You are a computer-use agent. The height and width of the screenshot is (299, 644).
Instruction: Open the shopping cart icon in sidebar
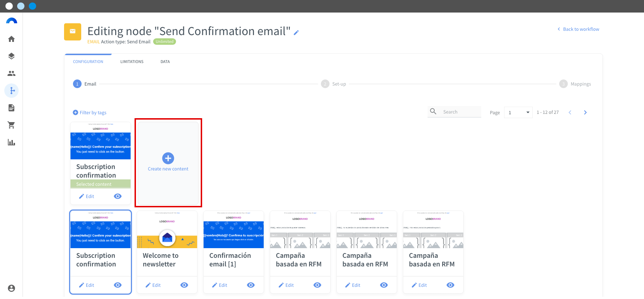[11, 125]
